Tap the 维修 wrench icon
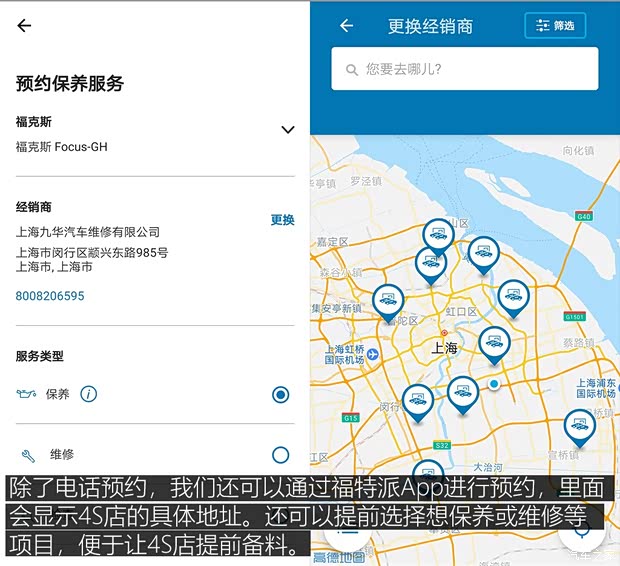 [x=28, y=455]
